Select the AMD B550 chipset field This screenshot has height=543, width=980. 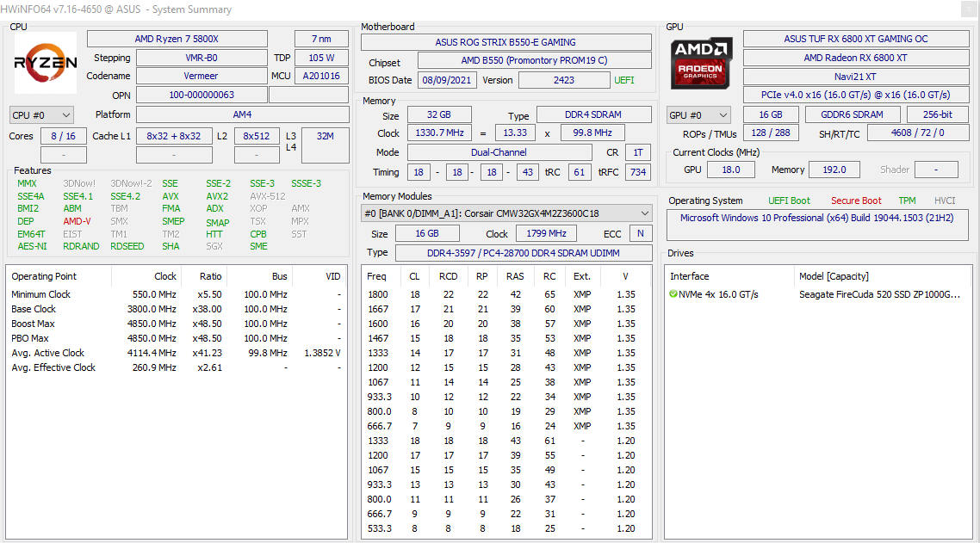(535, 60)
